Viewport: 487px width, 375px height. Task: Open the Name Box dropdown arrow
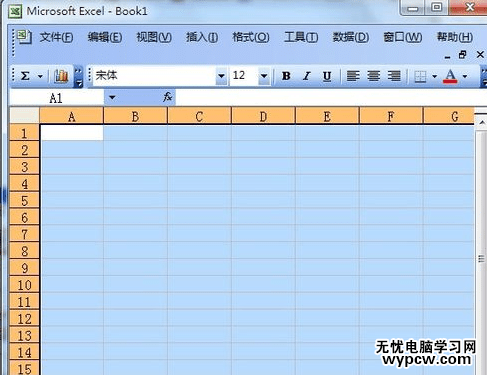pyautogui.click(x=112, y=98)
